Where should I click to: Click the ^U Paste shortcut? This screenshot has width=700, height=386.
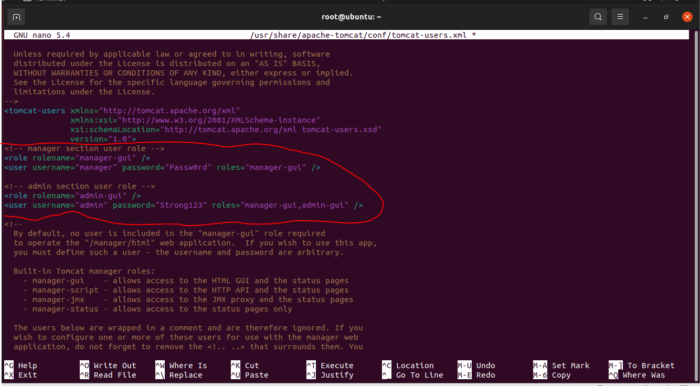(x=250, y=375)
